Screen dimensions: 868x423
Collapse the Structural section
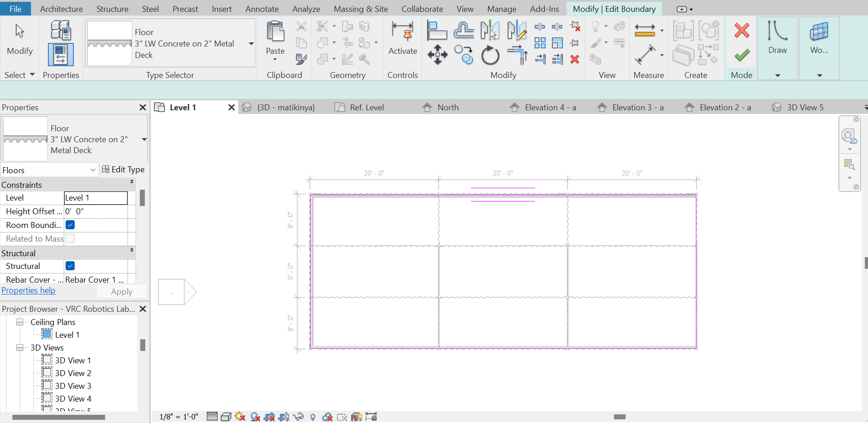click(132, 251)
